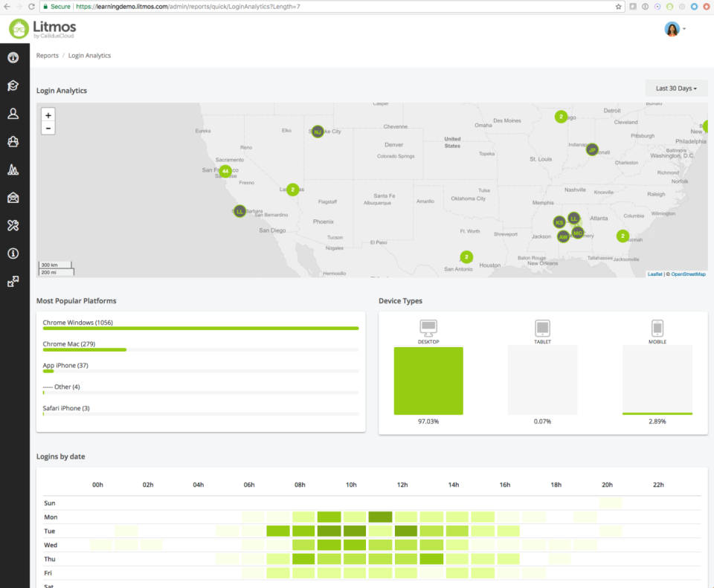714x588 pixels.
Task: Open the Messages envelope icon
Action: tap(13, 197)
